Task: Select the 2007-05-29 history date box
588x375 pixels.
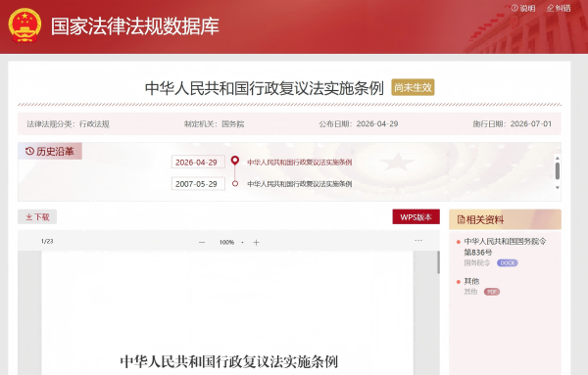Action: [x=198, y=184]
